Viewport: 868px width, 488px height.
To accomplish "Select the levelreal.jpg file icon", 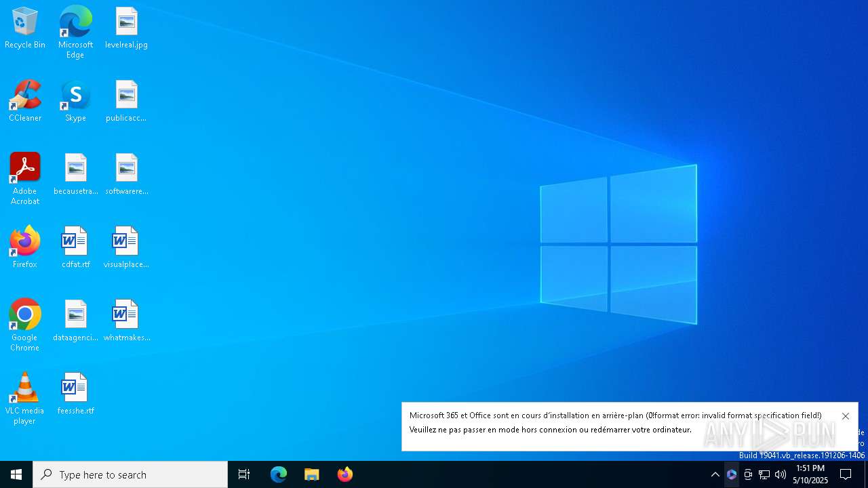I will (x=126, y=28).
